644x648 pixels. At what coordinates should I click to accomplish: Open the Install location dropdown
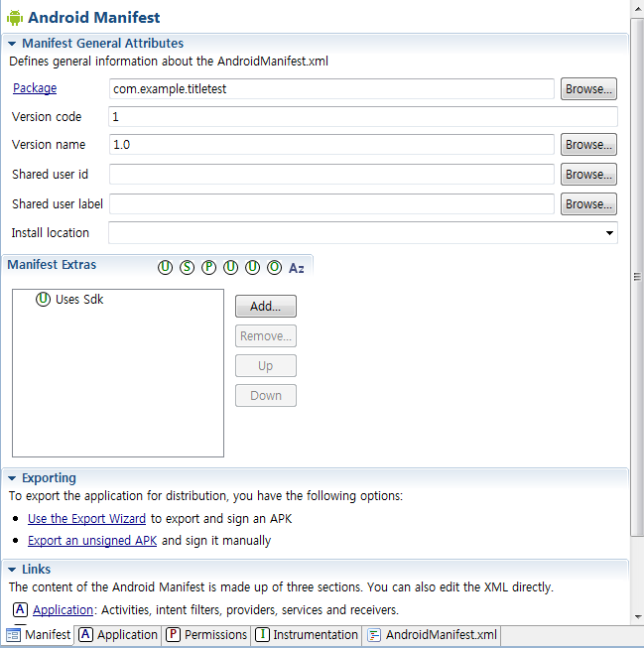609,233
